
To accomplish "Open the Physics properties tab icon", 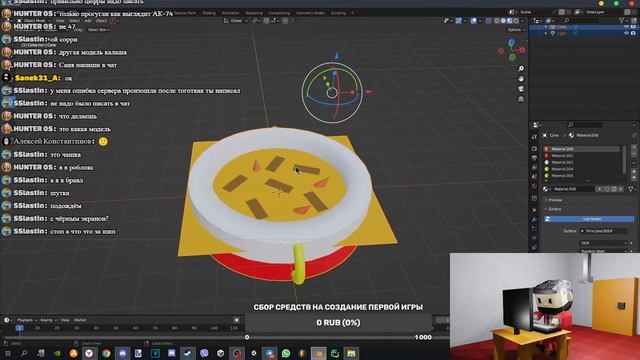I will click(534, 238).
